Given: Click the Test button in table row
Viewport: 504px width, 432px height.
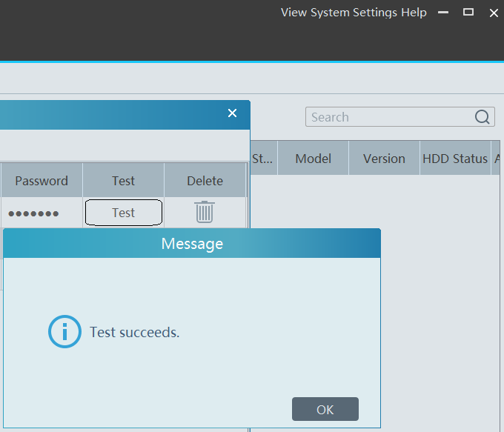Looking at the screenshot, I should (123, 213).
